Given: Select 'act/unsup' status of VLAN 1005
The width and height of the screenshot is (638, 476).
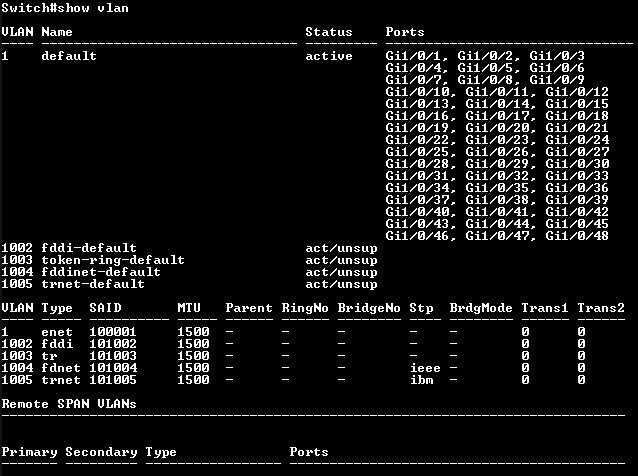Looking at the screenshot, I should pyautogui.click(x=341, y=284).
